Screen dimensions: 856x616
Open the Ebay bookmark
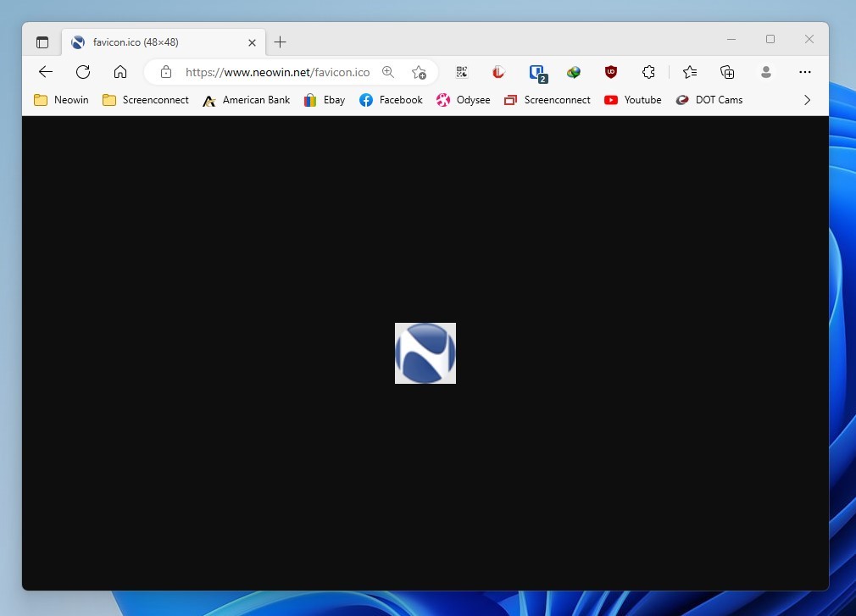coord(325,100)
